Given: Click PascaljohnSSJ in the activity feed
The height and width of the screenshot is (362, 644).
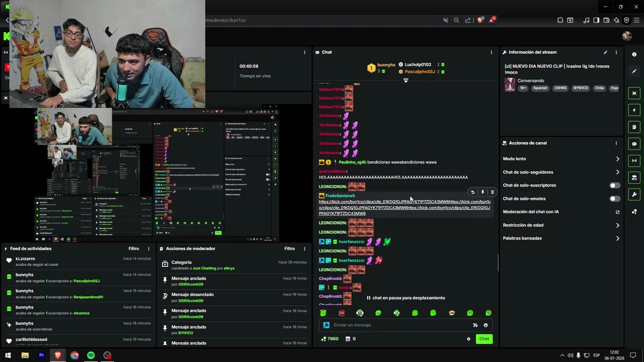Looking at the screenshot, I should click(x=87, y=281).
